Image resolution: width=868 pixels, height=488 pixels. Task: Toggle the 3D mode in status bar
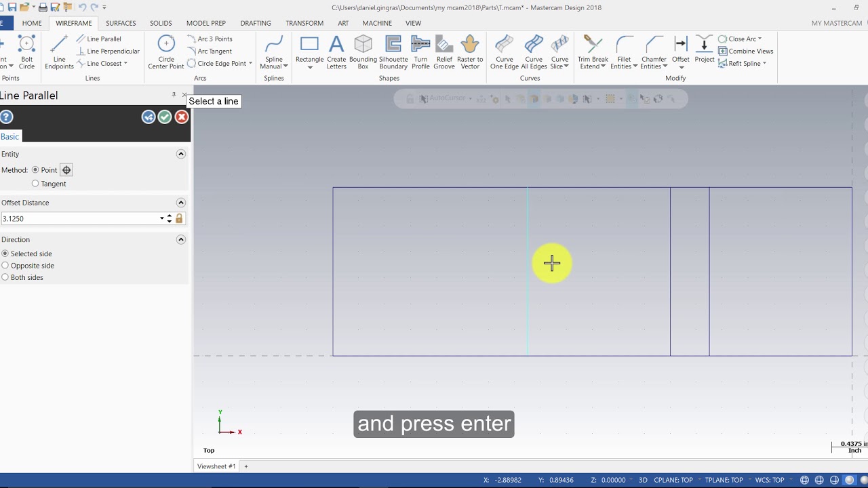pyautogui.click(x=643, y=480)
